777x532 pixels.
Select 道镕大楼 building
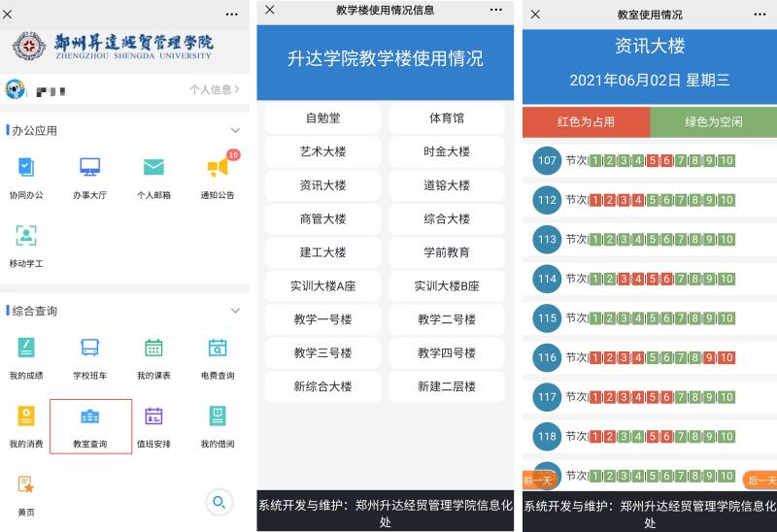447,185
